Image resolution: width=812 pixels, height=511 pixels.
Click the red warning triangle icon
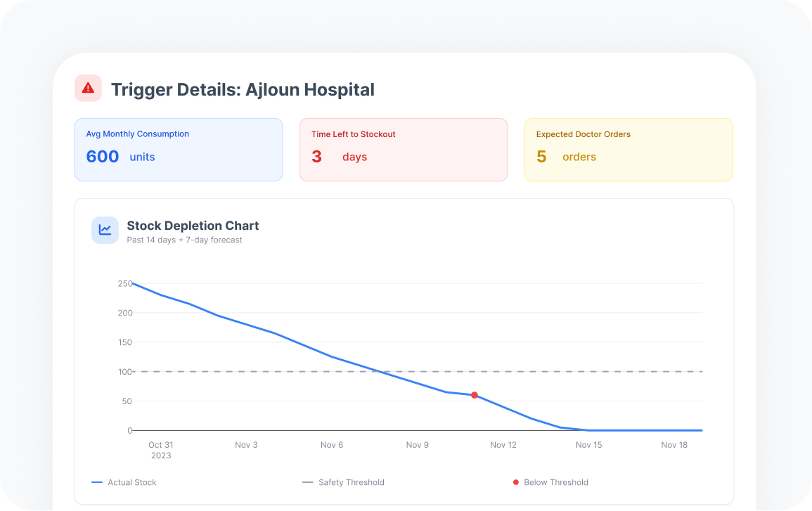tap(88, 89)
